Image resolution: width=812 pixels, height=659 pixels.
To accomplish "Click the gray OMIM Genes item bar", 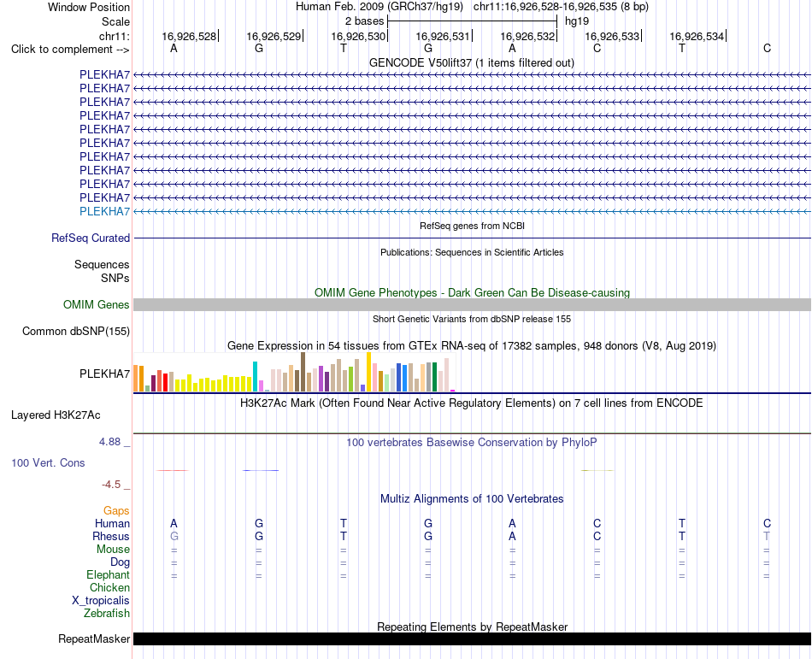I will point(472,304).
